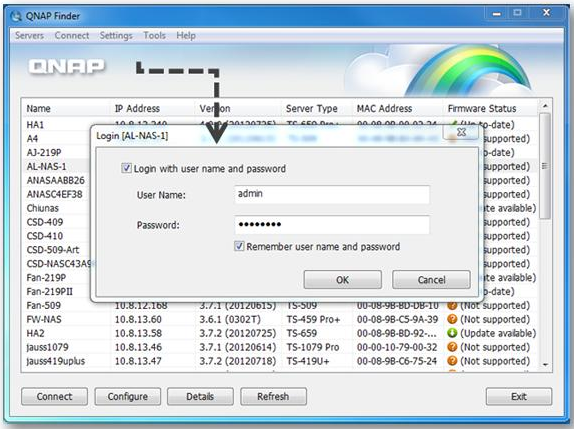Uncheck Remember user name and password
The height and width of the screenshot is (429, 574).
pyautogui.click(x=239, y=246)
